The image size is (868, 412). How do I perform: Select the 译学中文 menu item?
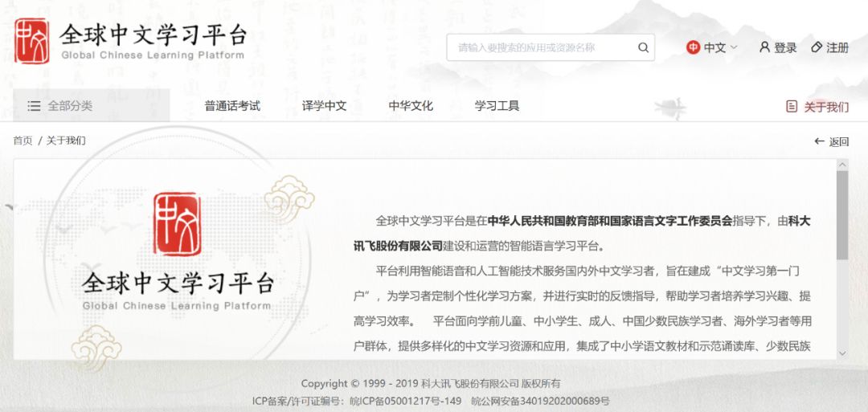click(x=324, y=106)
